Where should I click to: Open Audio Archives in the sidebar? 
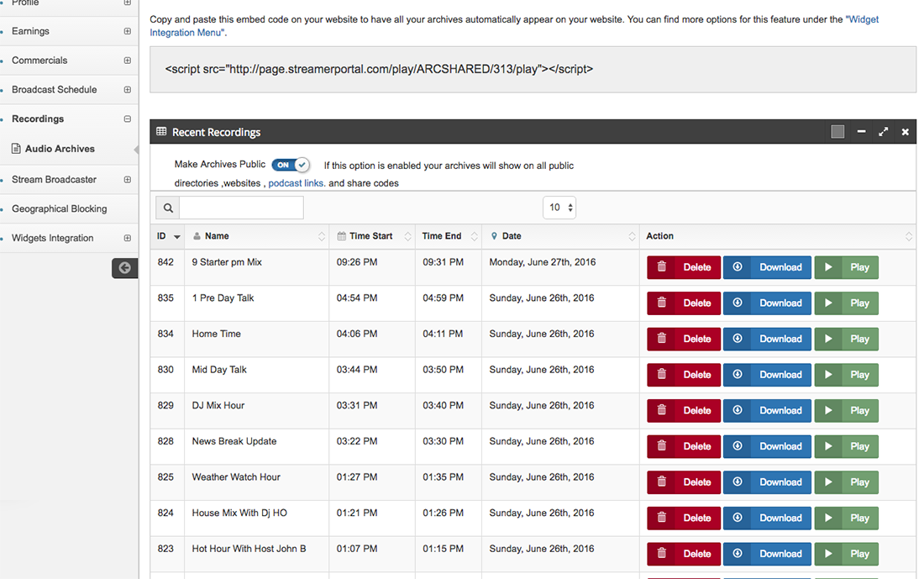click(x=60, y=149)
